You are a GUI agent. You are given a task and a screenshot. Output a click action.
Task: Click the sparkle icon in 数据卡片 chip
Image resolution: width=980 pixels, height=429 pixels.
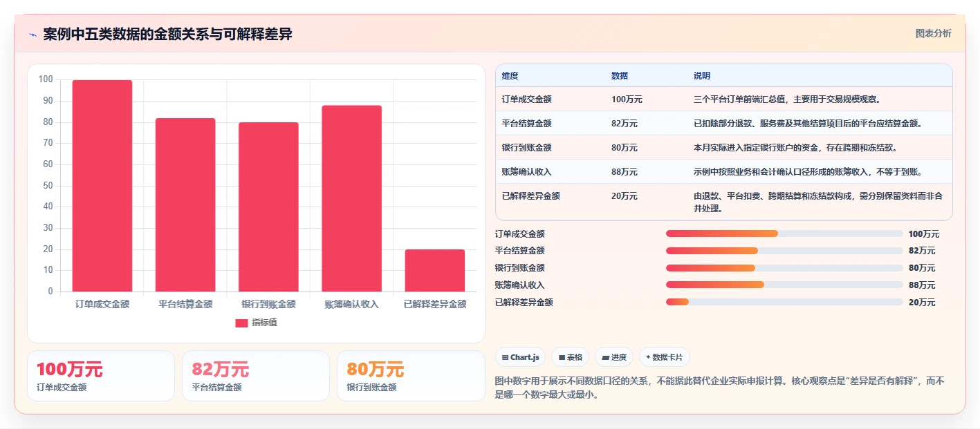pos(648,357)
